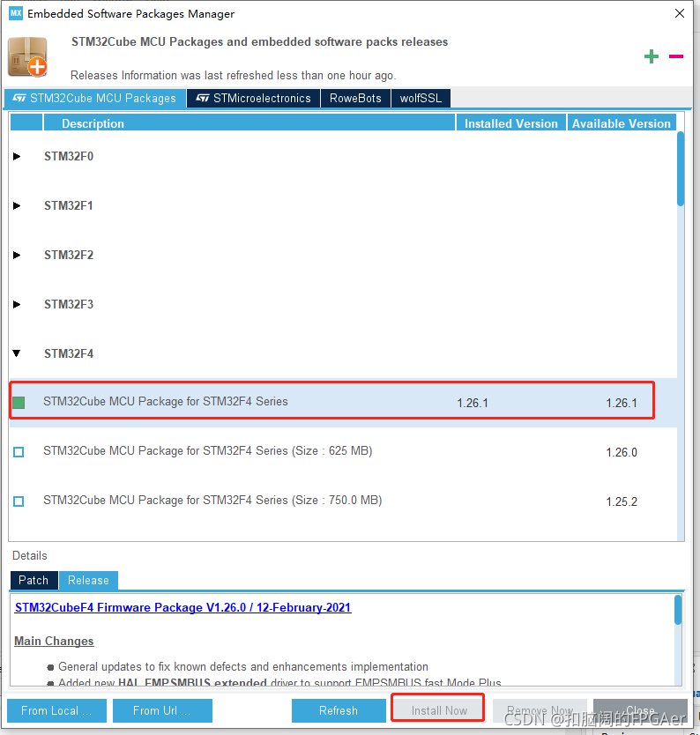Click the details pane vertical scrollbar thumb
Viewport: 700px width, 735px height.
point(678,610)
